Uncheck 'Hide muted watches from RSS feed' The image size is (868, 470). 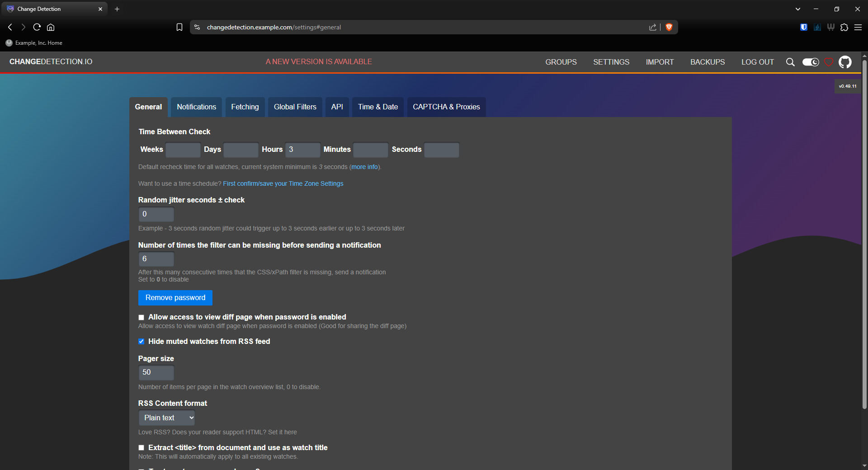pos(142,342)
